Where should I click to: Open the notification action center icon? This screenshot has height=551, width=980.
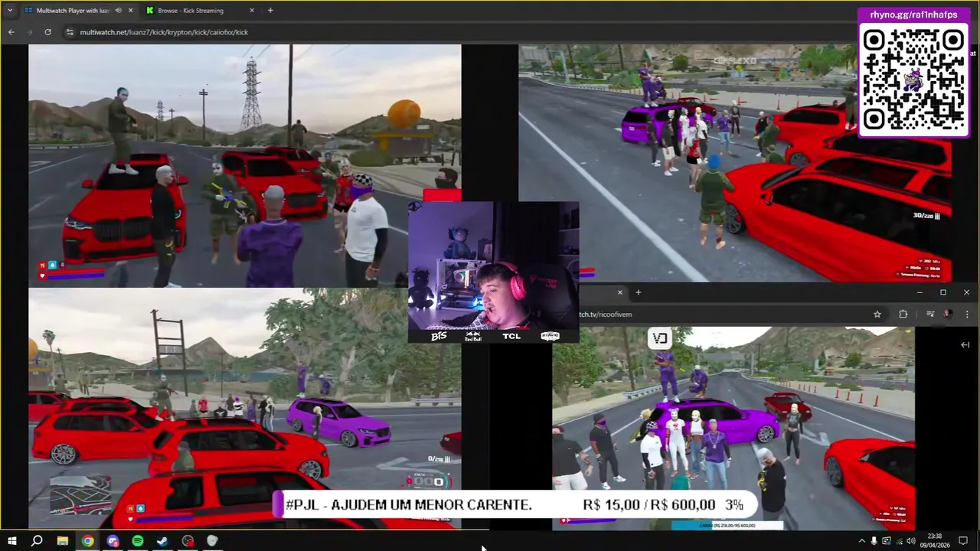coord(963,541)
